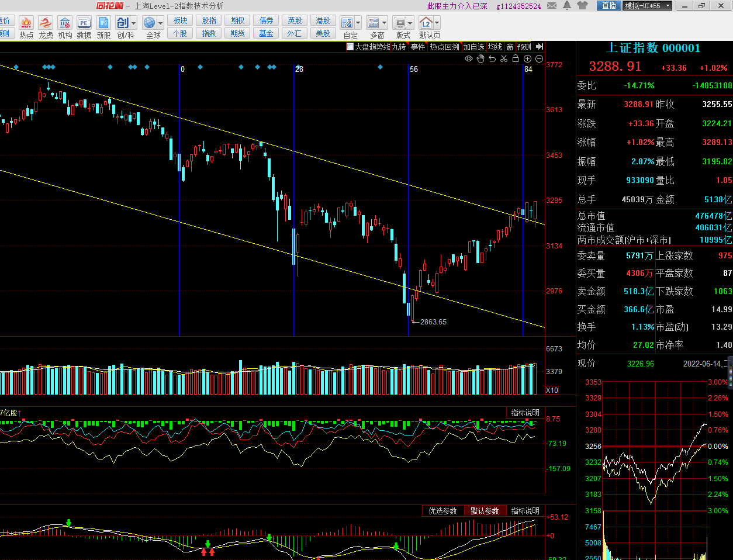Open the 新股 IPO icon

pyautogui.click(x=103, y=23)
